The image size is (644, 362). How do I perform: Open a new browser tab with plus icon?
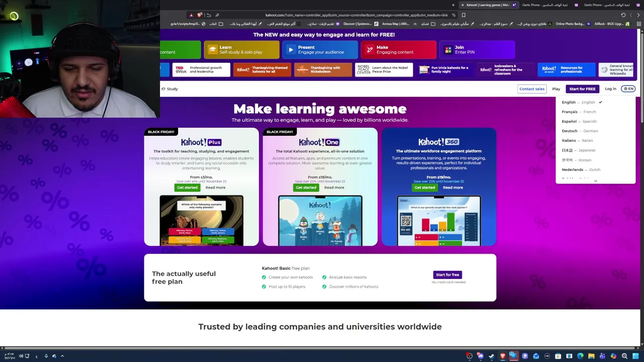click(x=453, y=5)
